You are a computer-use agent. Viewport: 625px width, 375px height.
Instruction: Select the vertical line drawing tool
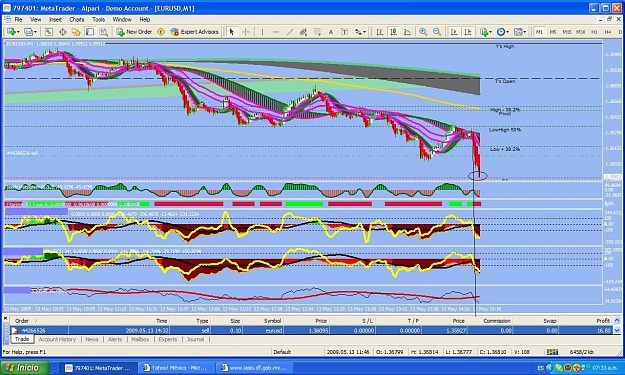[262, 32]
